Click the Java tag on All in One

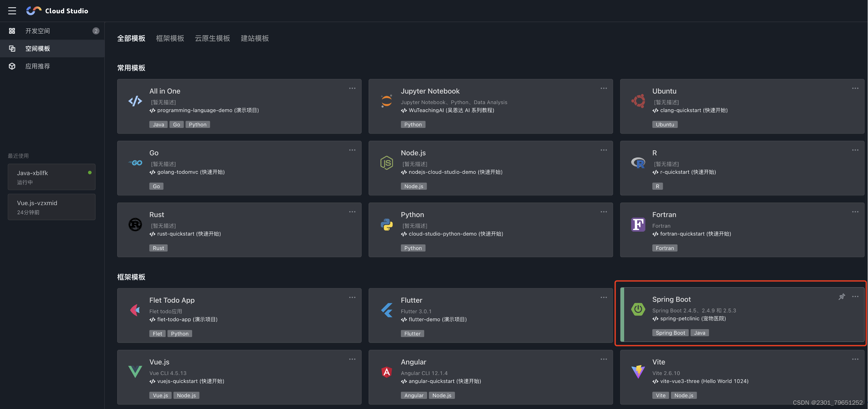point(158,124)
